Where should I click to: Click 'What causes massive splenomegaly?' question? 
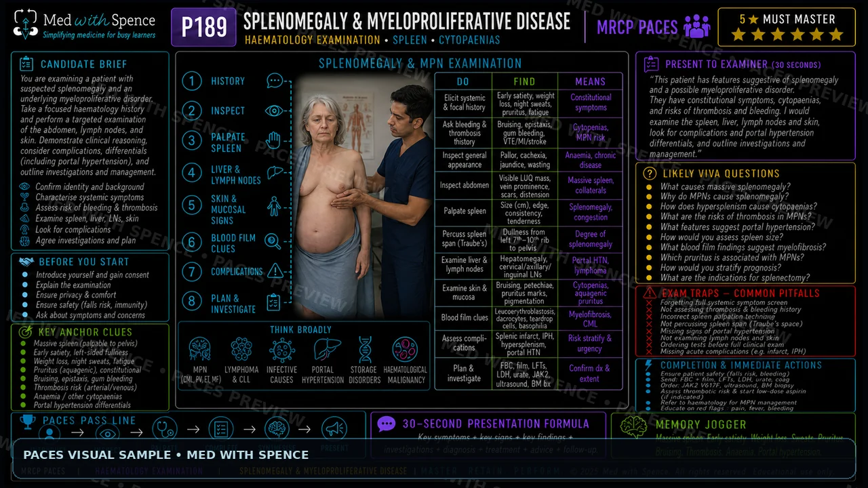[x=725, y=187]
